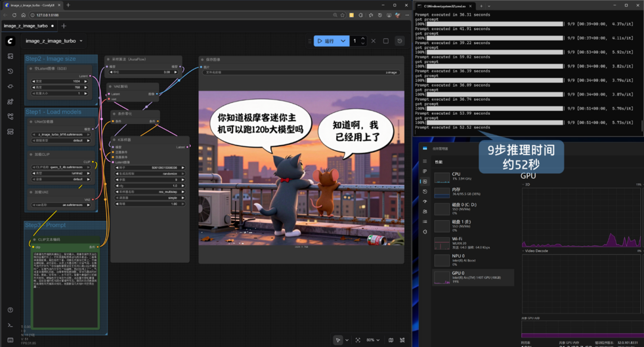Screen dimensions: 644x347
Task: Open the model library sidebar icon
Action: point(10,101)
